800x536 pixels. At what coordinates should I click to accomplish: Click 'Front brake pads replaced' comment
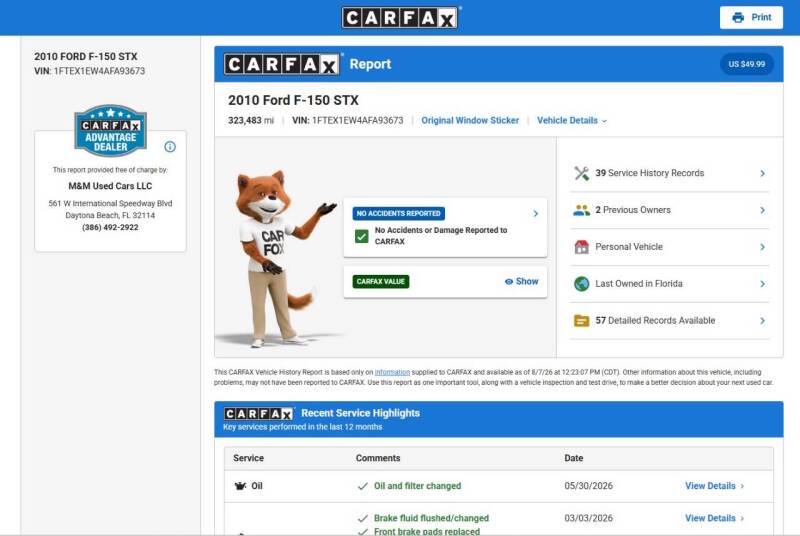coord(427,531)
